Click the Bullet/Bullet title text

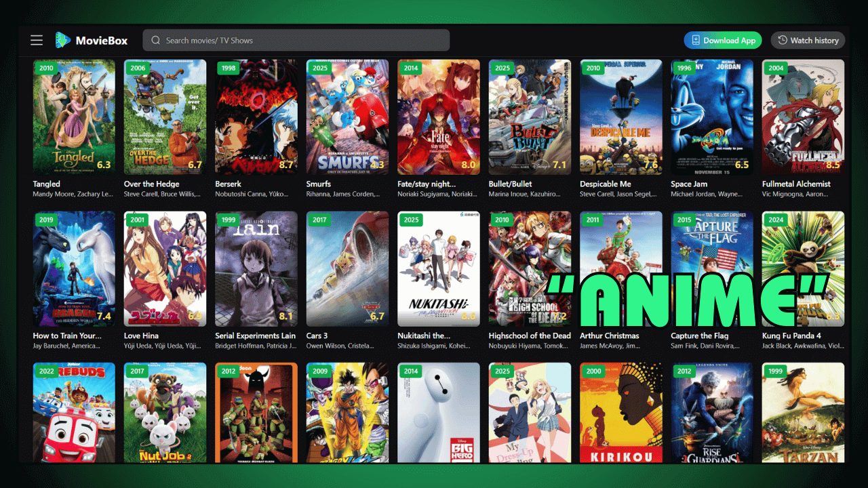pyautogui.click(x=510, y=184)
